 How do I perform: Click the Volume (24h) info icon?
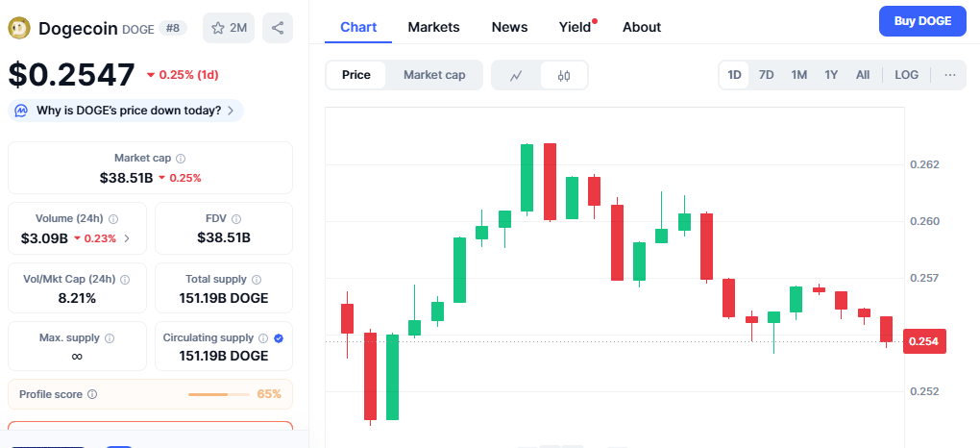point(113,218)
